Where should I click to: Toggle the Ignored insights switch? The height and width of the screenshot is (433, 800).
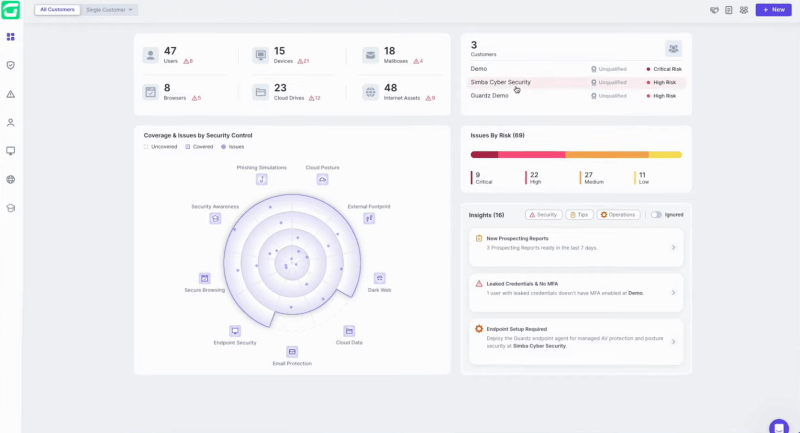pos(656,215)
